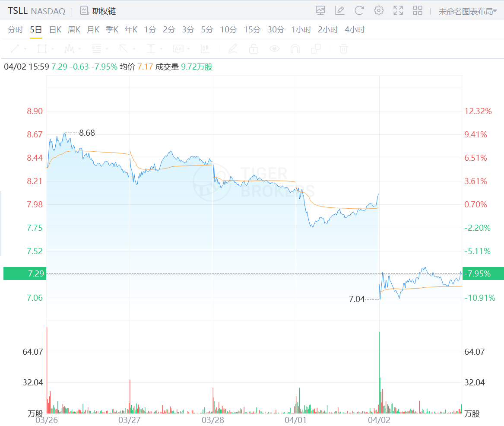Open the chart snapshot/screenshot tool
The width and height of the screenshot is (504, 426).
tap(320, 10)
